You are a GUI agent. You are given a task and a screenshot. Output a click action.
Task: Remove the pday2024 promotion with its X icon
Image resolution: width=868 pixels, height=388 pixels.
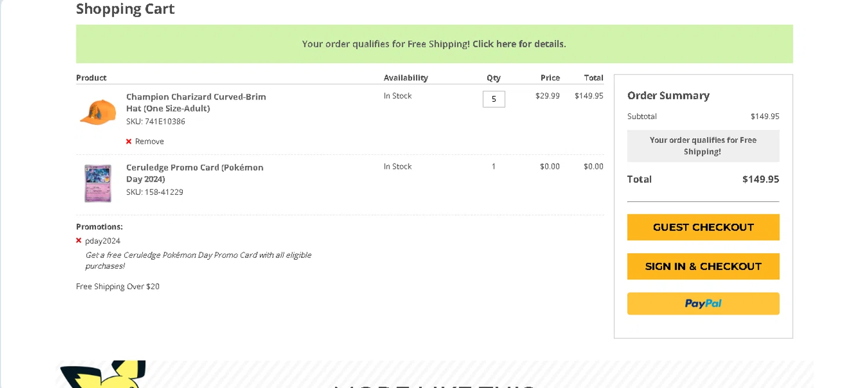click(79, 241)
